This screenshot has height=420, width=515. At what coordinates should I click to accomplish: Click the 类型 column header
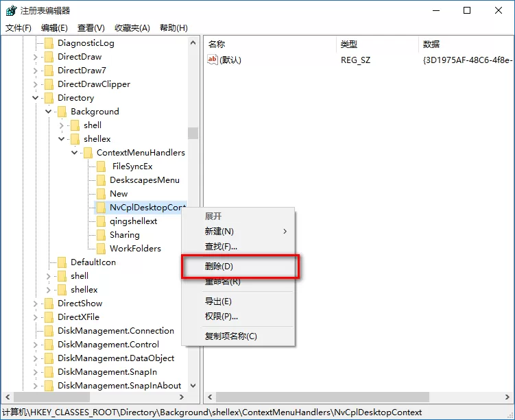coord(378,44)
